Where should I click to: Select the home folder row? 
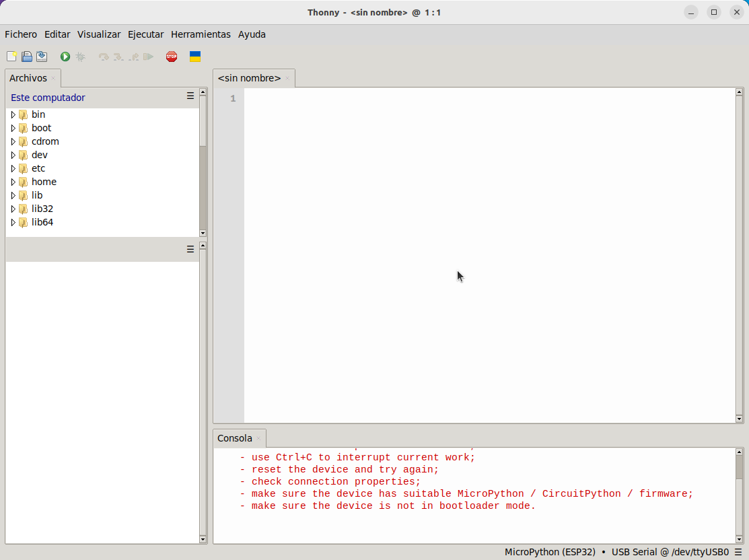[102, 182]
